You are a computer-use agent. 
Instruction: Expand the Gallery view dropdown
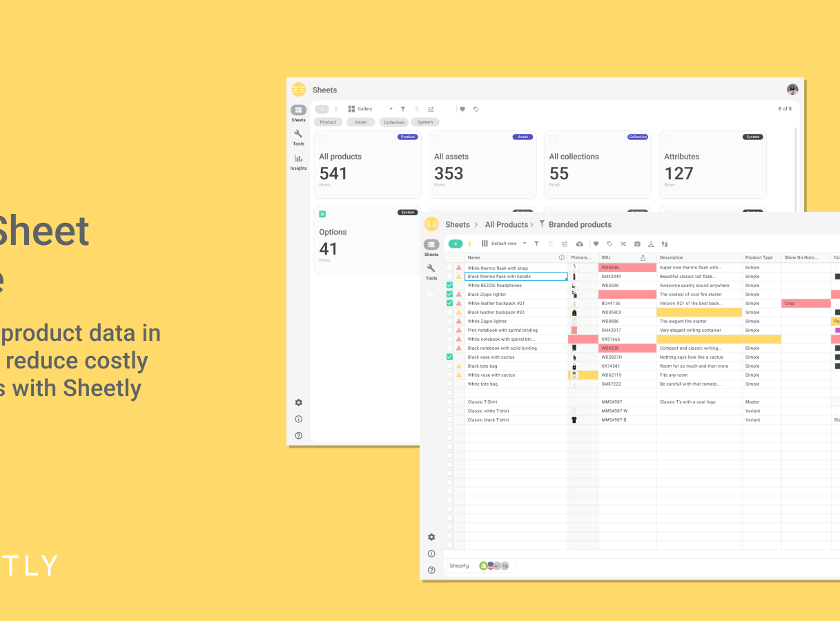391,109
